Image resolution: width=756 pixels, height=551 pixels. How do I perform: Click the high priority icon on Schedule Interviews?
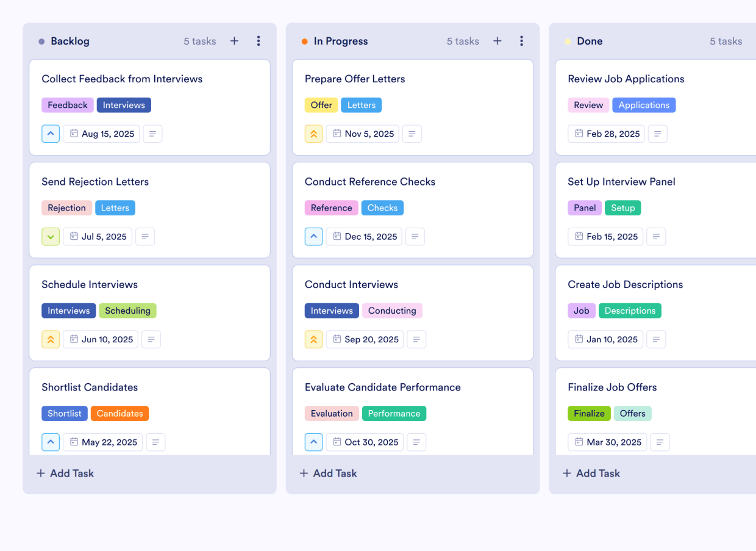tap(51, 339)
